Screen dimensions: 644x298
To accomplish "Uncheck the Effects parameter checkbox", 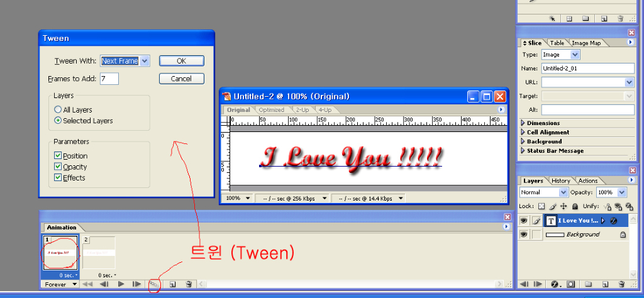I will coord(58,178).
